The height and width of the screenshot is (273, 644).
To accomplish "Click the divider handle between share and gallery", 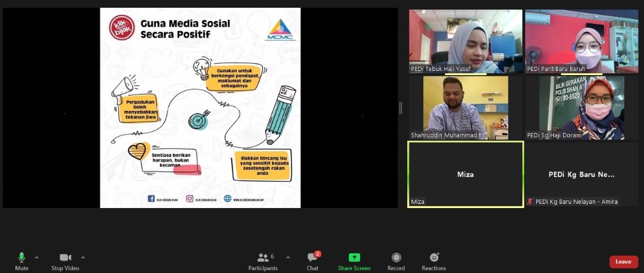I will tap(401, 108).
